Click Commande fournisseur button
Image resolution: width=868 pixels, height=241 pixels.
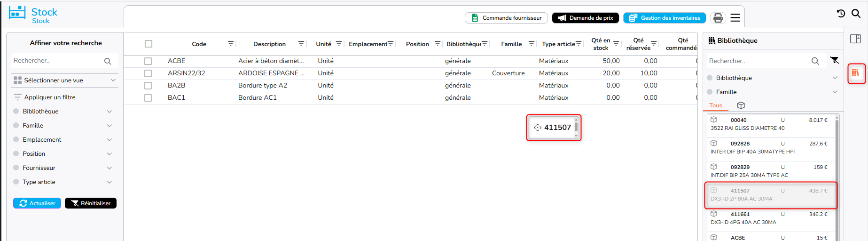pos(507,18)
